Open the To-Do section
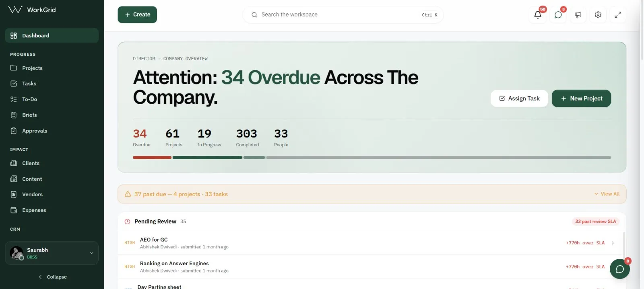This screenshot has height=289, width=644. click(x=52, y=99)
